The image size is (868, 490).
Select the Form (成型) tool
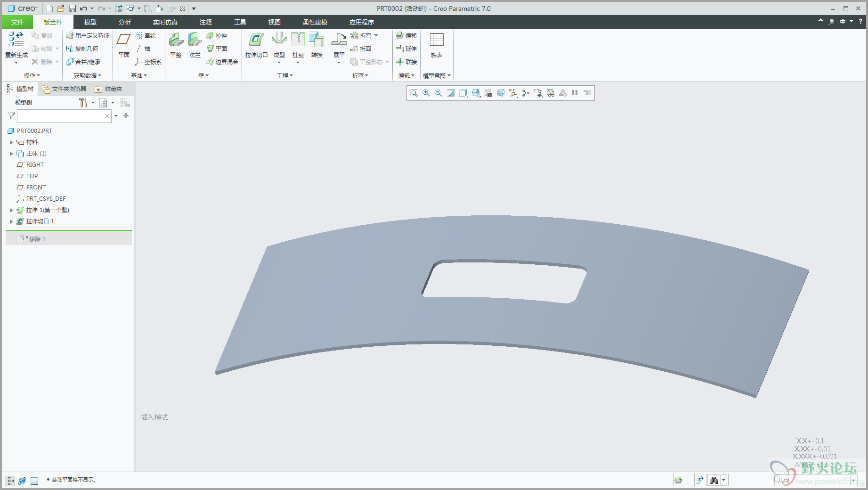tap(279, 48)
